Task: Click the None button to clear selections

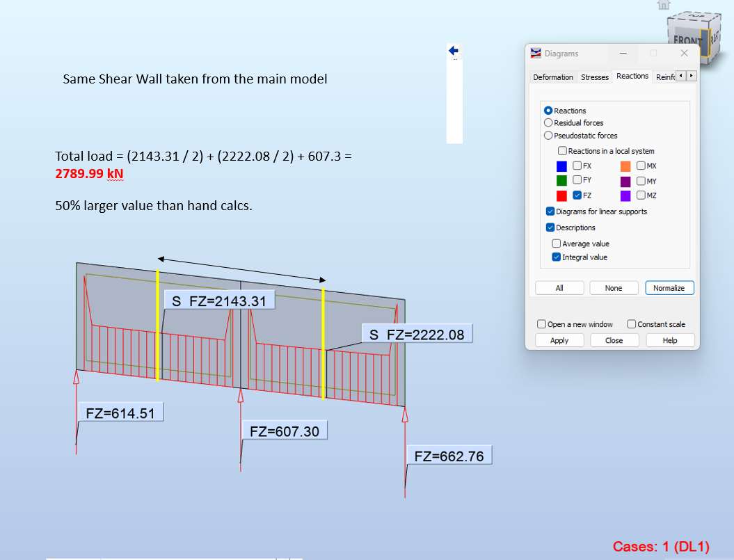Action: 614,287
